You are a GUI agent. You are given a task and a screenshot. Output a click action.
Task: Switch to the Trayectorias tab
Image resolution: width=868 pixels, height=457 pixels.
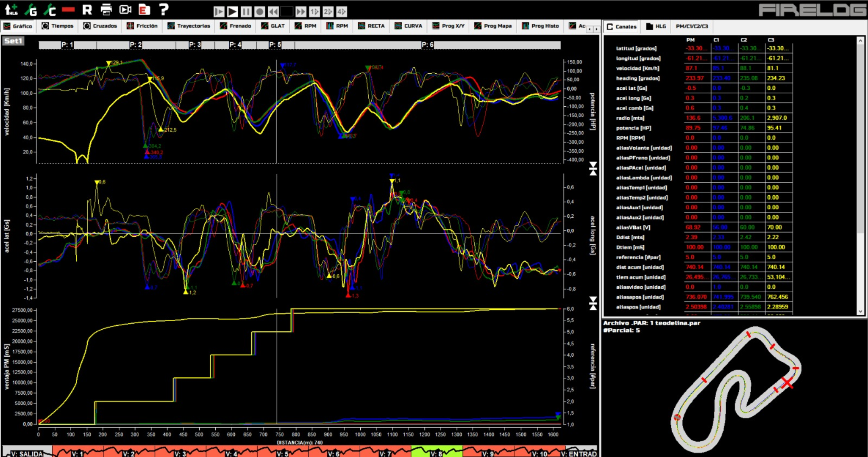(189, 26)
